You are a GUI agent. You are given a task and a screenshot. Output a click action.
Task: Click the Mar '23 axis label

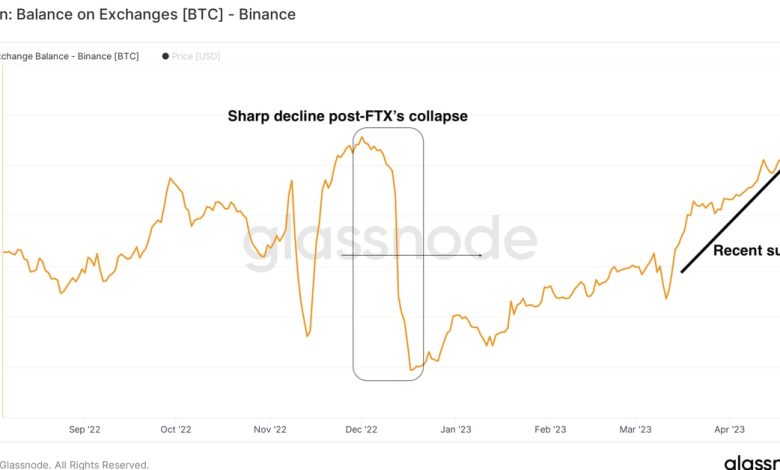636,429
